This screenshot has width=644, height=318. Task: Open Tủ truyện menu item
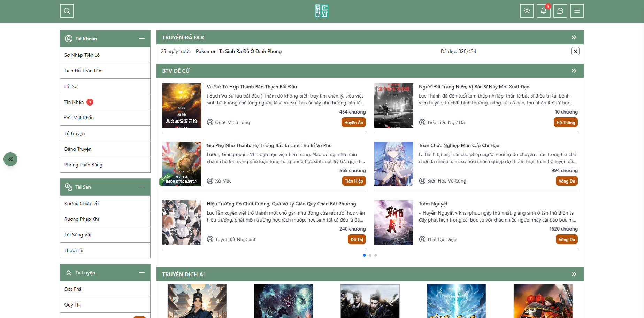click(x=75, y=133)
